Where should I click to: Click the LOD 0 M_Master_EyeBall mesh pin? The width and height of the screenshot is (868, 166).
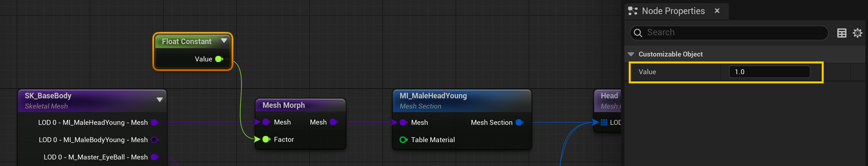pyautogui.click(x=155, y=157)
